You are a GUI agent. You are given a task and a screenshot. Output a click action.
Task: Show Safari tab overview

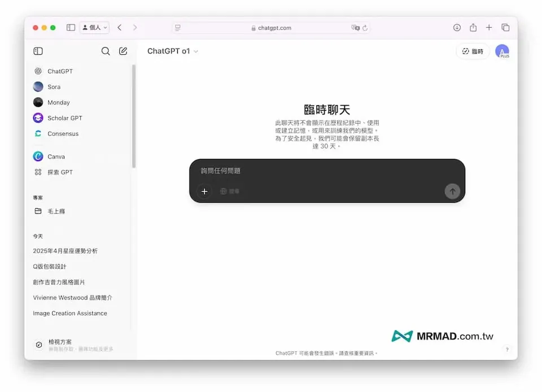505,27
